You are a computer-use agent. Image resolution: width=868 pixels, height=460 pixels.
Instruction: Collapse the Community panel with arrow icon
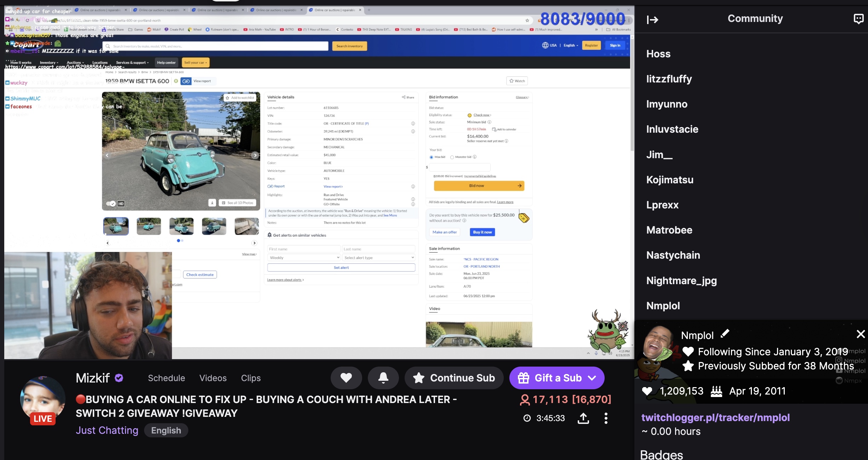(x=652, y=19)
